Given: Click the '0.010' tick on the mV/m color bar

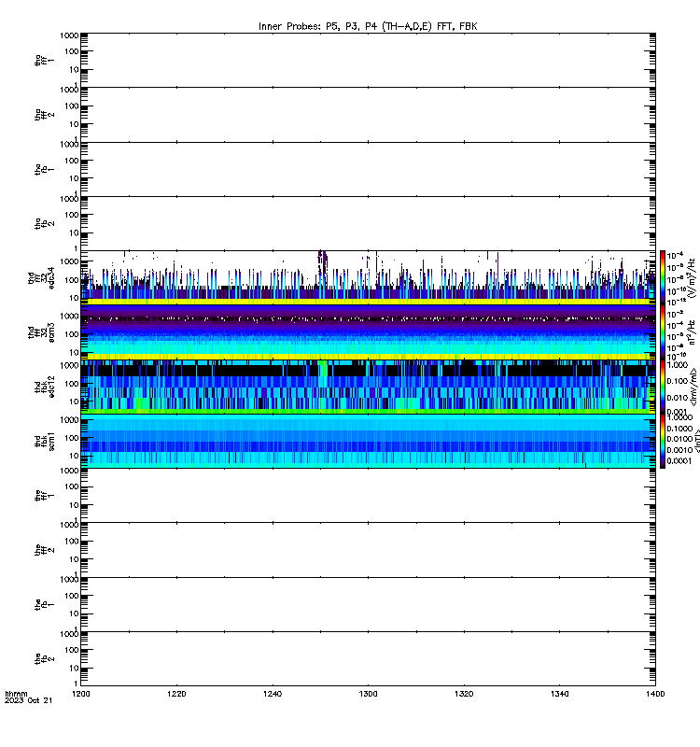Looking at the screenshot, I should point(678,398).
